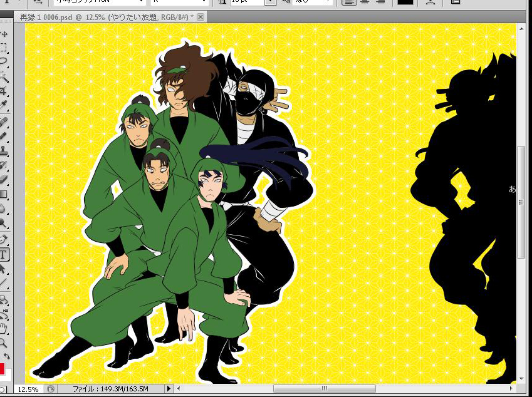
Task: Select the Hand tool
Action: (x=3, y=328)
